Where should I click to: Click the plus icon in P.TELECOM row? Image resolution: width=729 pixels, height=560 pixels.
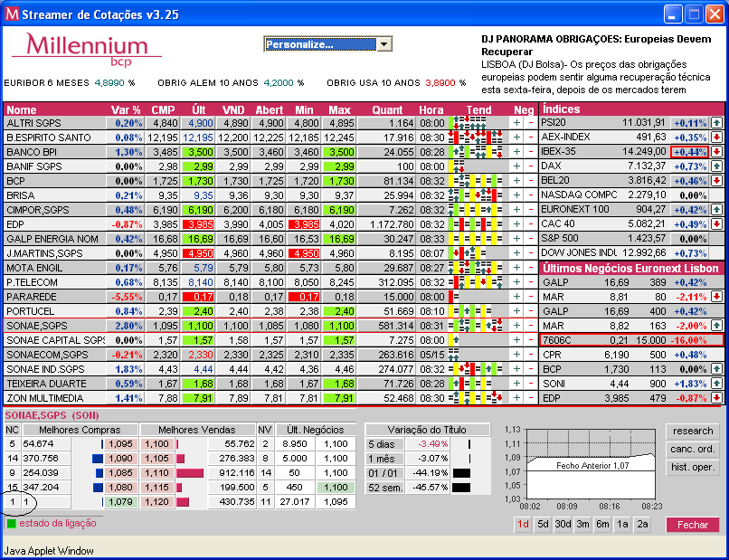(x=516, y=282)
